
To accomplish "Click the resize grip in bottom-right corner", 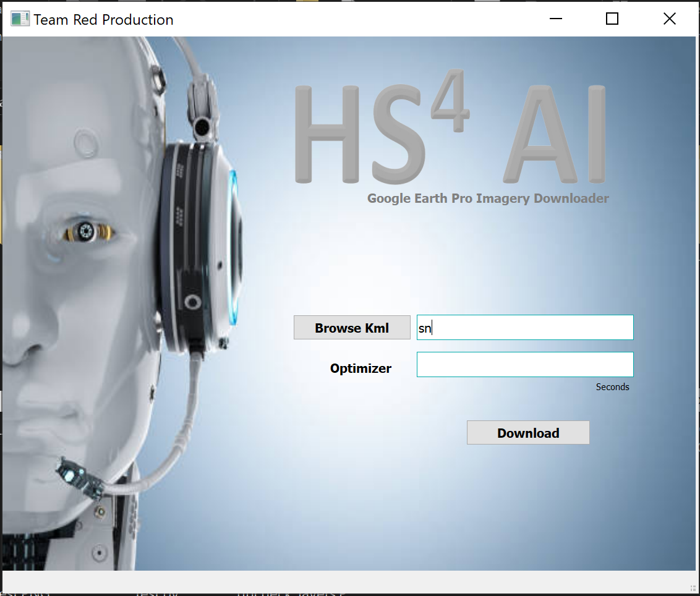I will coord(692,587).
